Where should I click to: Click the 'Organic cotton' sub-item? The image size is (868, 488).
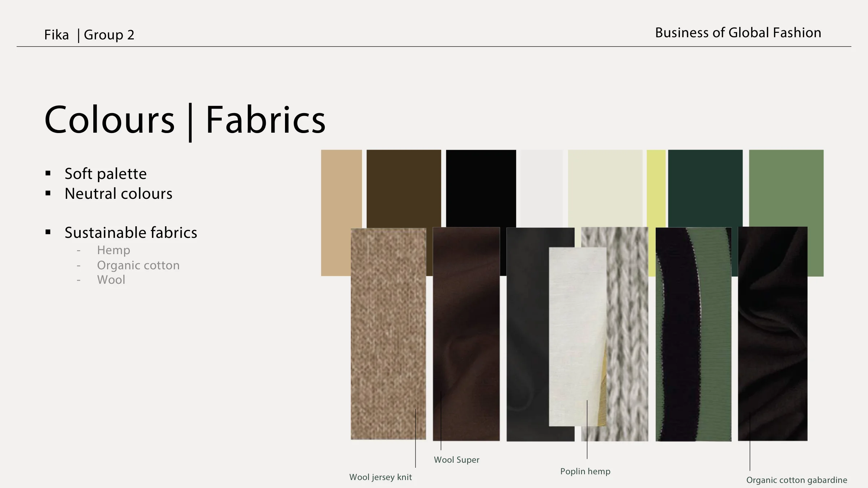tap(138, 265)
